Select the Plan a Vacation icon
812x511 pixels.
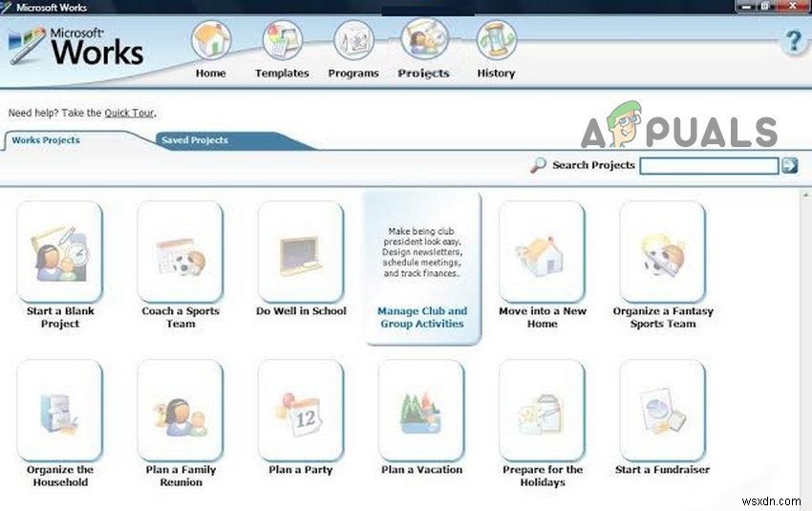tap(421, 410)
